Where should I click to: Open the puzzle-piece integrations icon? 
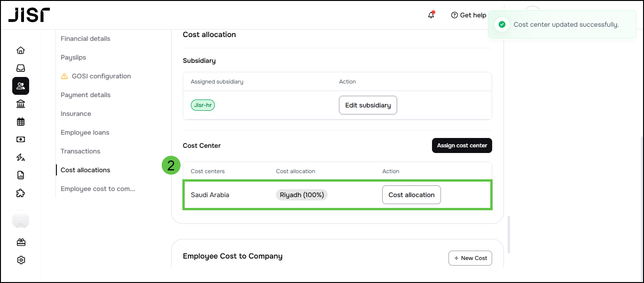click(x=21, y=193)
